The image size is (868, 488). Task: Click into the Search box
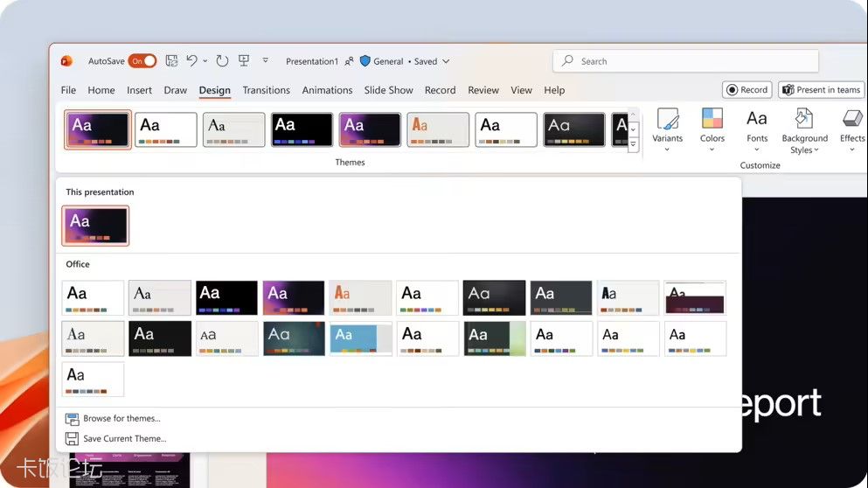pos(685,61)
